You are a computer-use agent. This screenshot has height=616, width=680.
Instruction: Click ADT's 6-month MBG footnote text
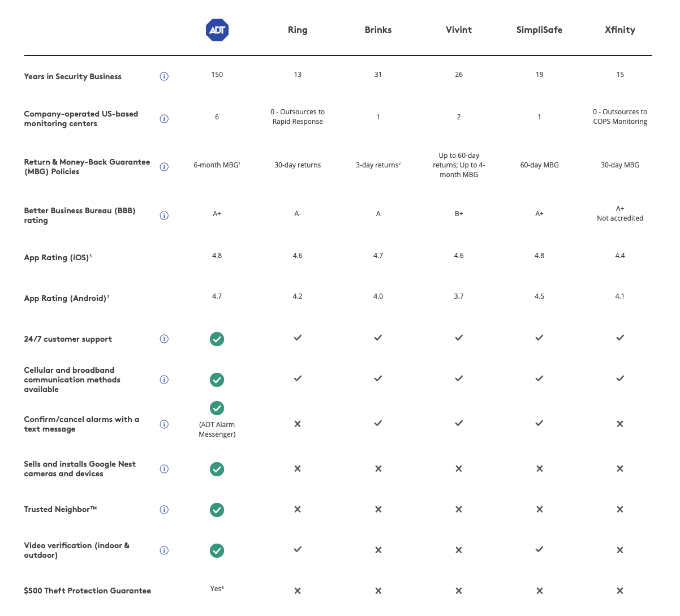(x=217, y=165)
